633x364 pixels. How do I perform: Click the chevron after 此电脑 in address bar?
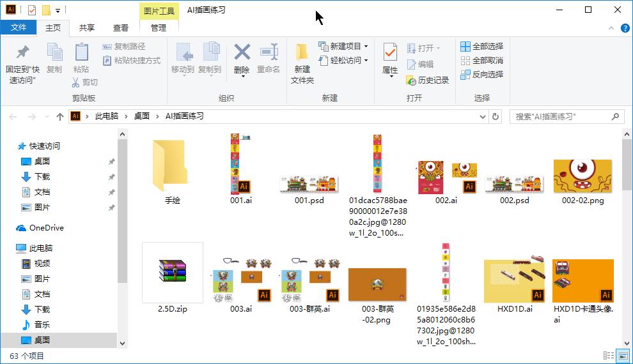tap(126, 116)
